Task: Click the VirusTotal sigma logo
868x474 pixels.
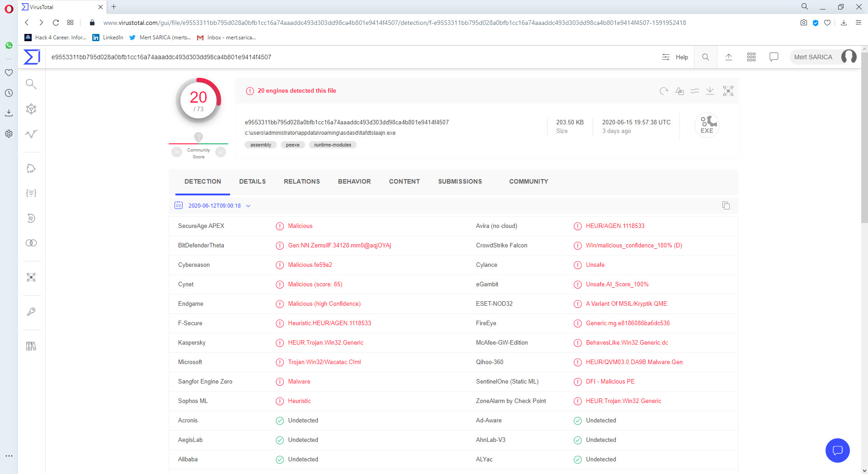Action: (32, 57)
